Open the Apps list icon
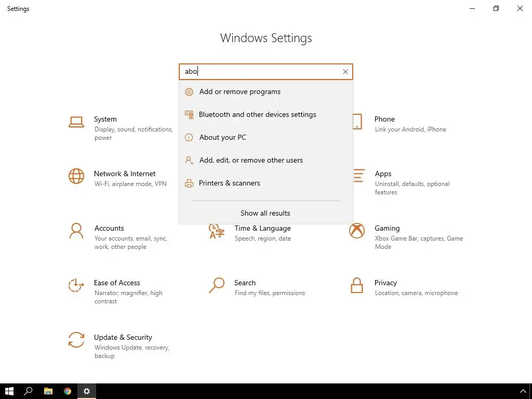Screen dimensions: 532x399 tap(359, 176)
